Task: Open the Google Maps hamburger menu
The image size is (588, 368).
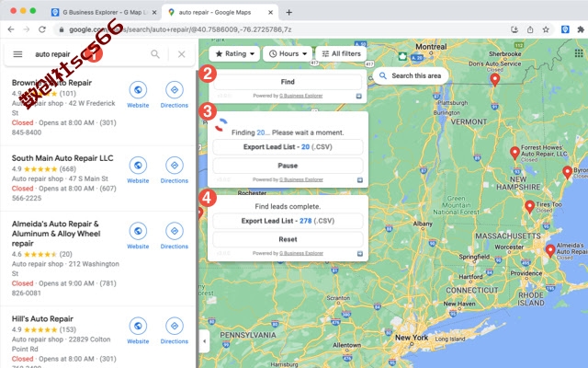Action: tap(17, 54)
